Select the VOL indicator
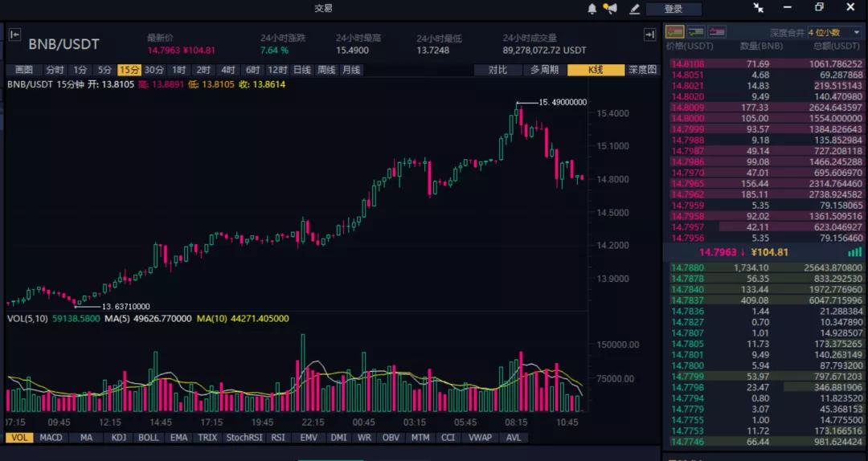Viewport: 868px width, 461px height. click(18, 438)
